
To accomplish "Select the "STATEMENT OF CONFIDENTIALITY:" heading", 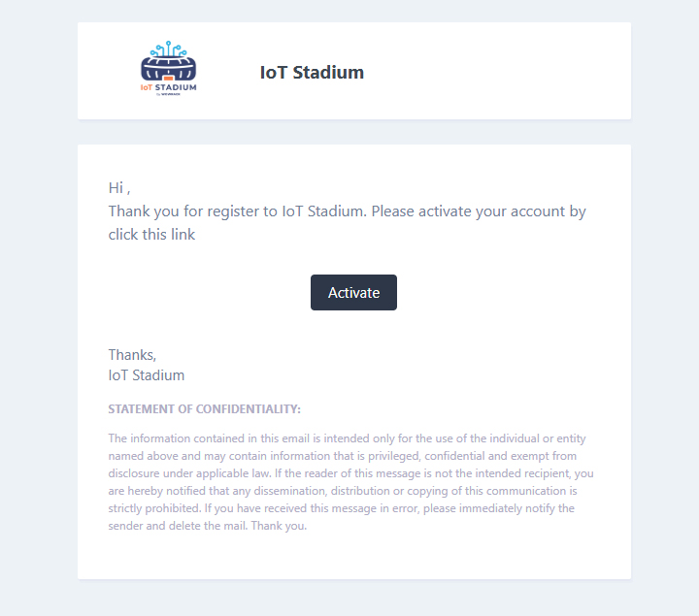I will click(205, 409).
